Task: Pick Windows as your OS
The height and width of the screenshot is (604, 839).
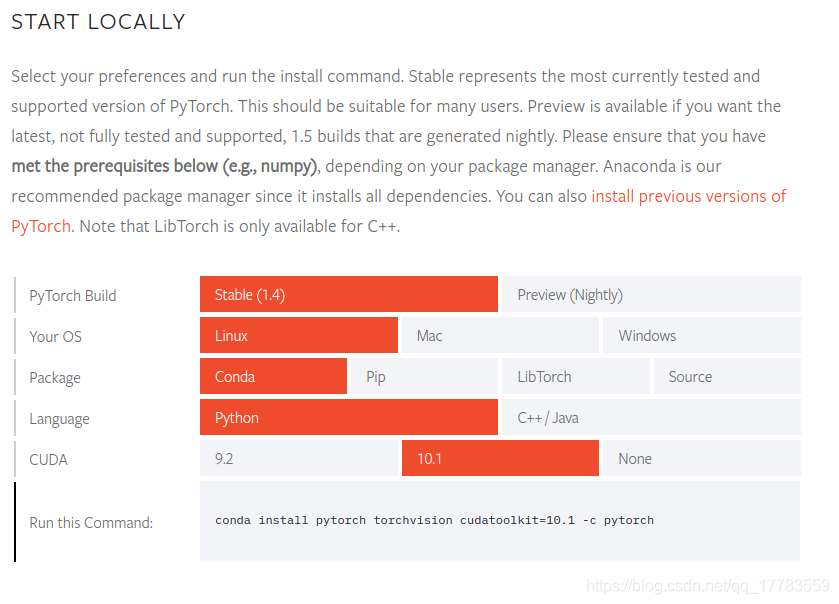Action: click(x=701, y=335)
